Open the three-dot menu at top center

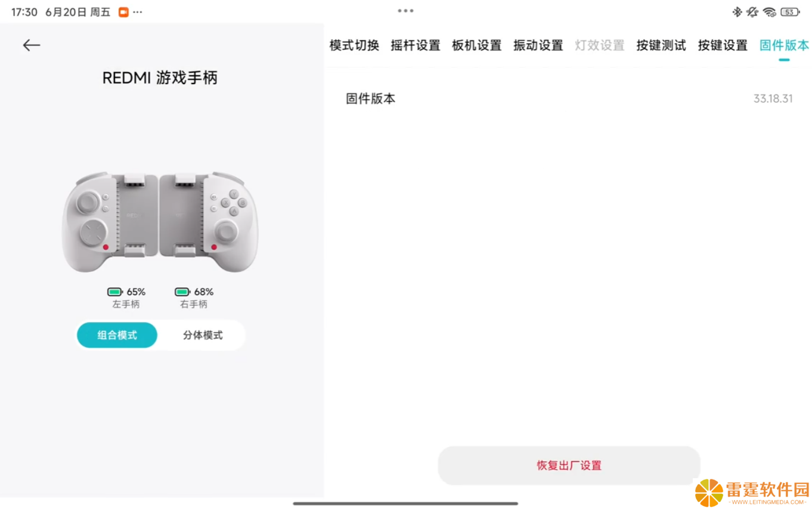point(406,11)
